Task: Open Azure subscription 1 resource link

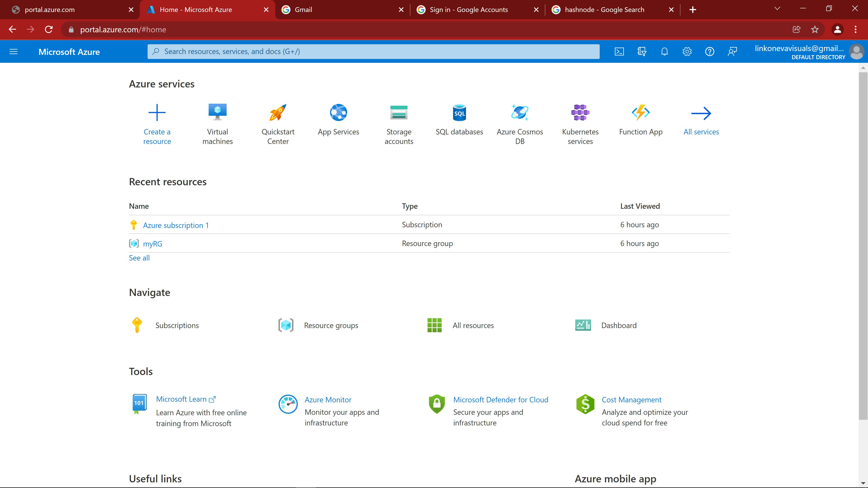Action: point(176,225)
